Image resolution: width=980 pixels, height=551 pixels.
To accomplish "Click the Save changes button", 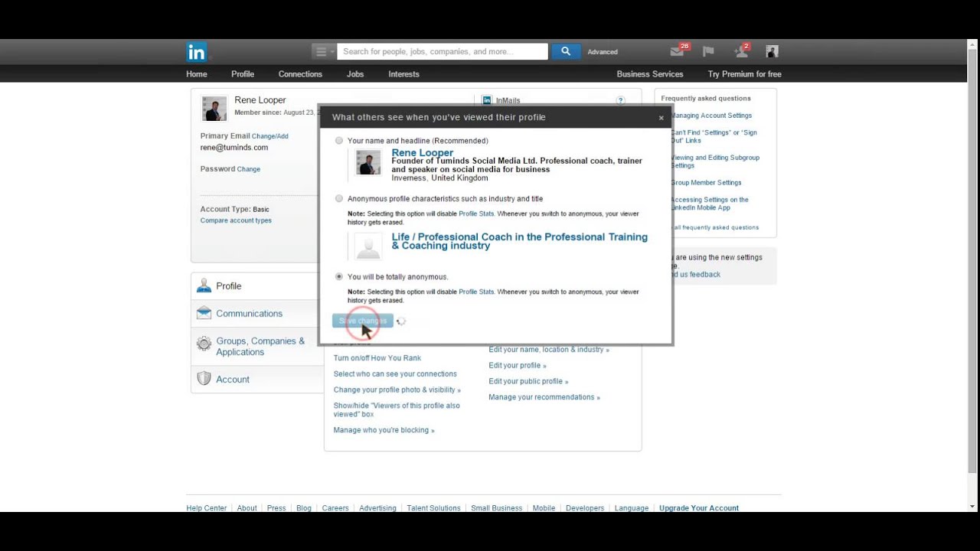I will point(363,321).
